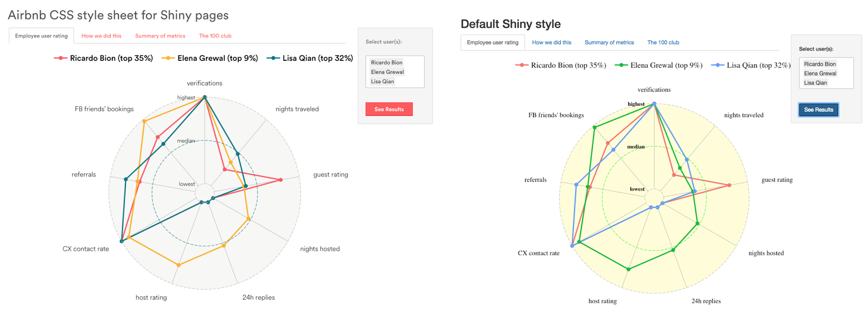Open blue 'Summary of metrics' tab
Image resolution: width=868 pixels, height=323 pixels.
coord(609,42)
